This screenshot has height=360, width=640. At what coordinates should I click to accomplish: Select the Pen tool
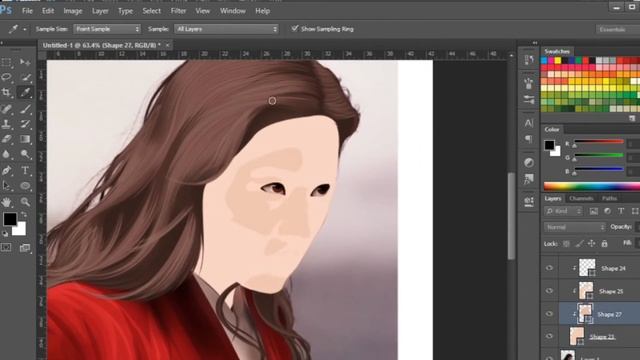(7, 170)
